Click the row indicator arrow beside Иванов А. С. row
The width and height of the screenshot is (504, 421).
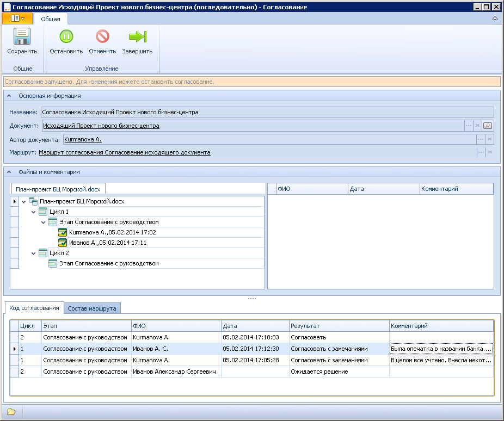pyautogui.click(x=15, y=349)
